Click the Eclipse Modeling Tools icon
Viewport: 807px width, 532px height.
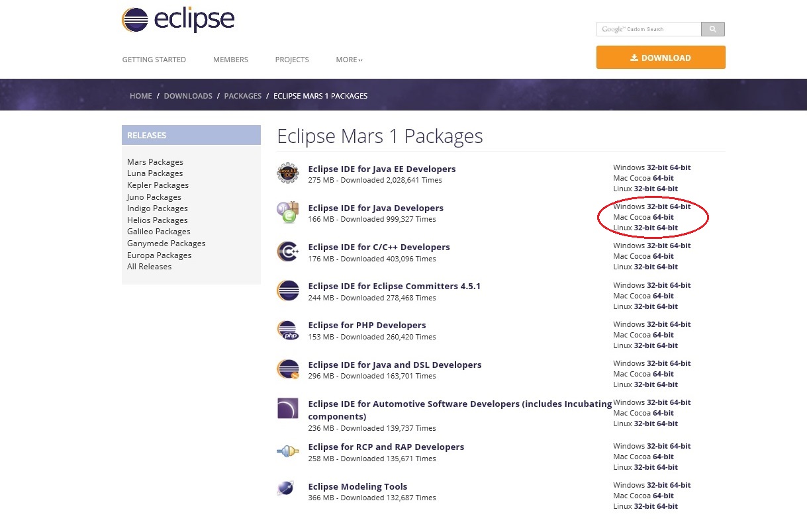(x=286, y=489)
